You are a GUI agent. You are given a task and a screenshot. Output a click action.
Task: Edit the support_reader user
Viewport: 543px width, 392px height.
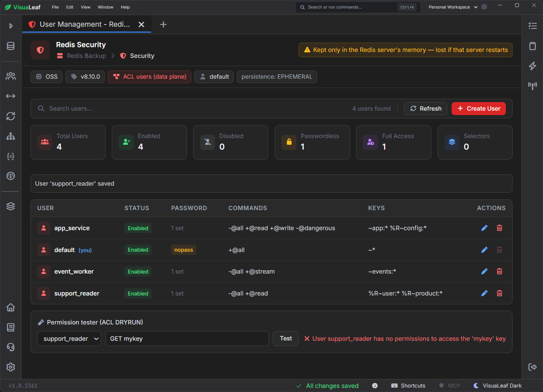click(x=484, y=293)
